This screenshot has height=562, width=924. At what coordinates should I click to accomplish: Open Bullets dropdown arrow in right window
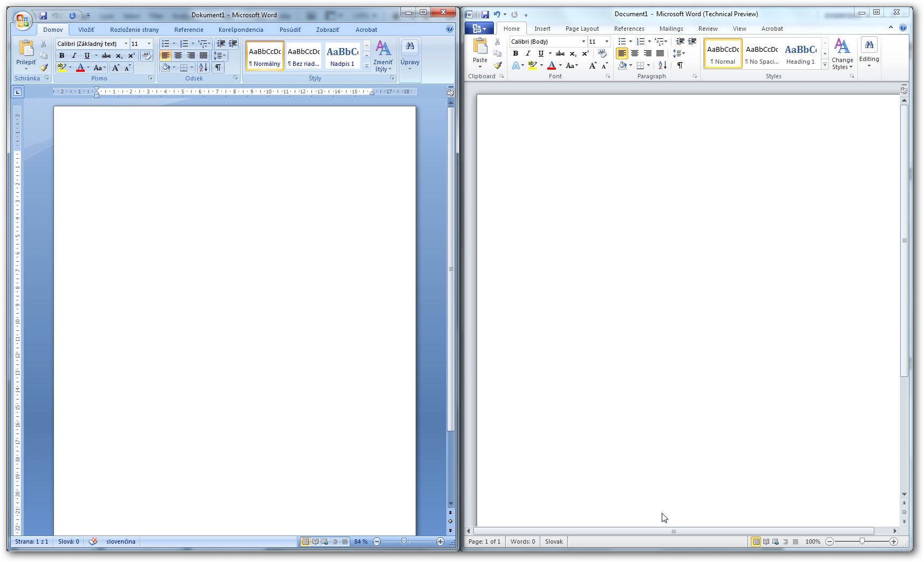click(x=630, y=42)
